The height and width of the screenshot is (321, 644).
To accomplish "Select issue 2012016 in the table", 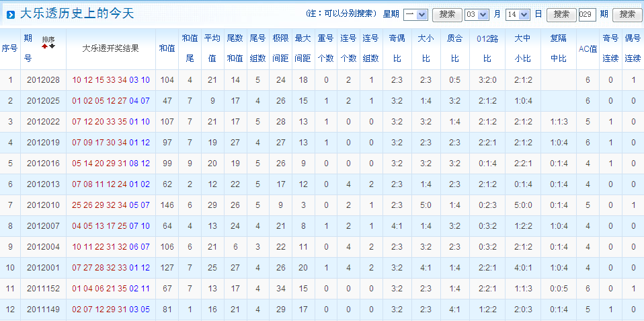I will [43, 163].
